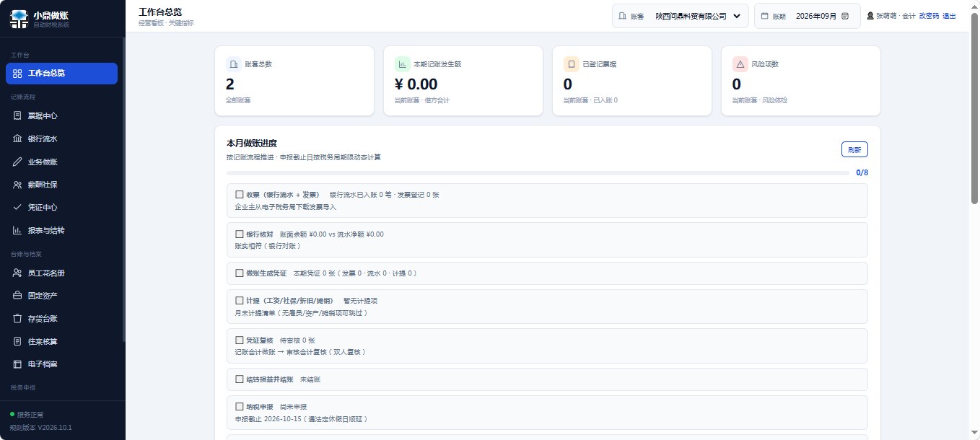Mark the 凭证复核 checkbox
Image resolution: width=980 pixels, height=440 pixels.
point(240,340)
